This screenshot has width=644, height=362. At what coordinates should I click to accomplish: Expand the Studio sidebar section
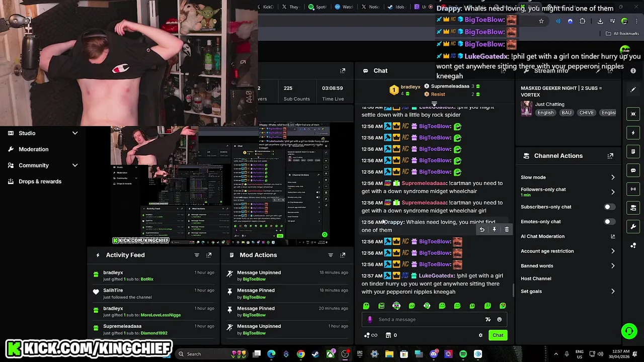pos(75,133)
